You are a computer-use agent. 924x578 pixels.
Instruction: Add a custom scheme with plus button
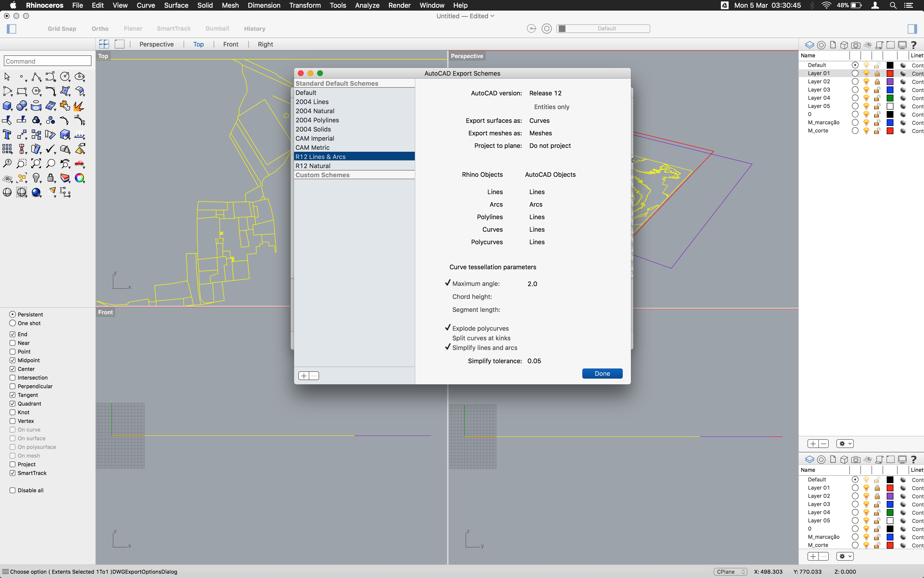coord(304,376)
